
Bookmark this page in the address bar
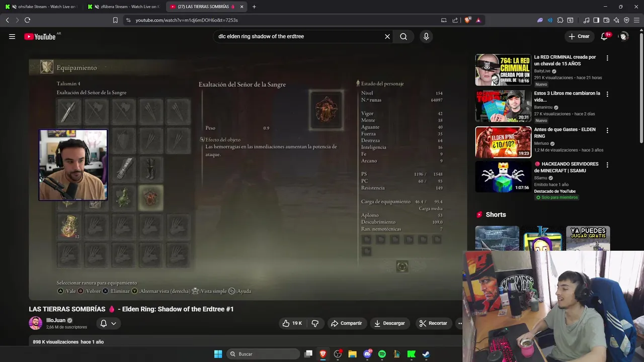pos(115,20)
